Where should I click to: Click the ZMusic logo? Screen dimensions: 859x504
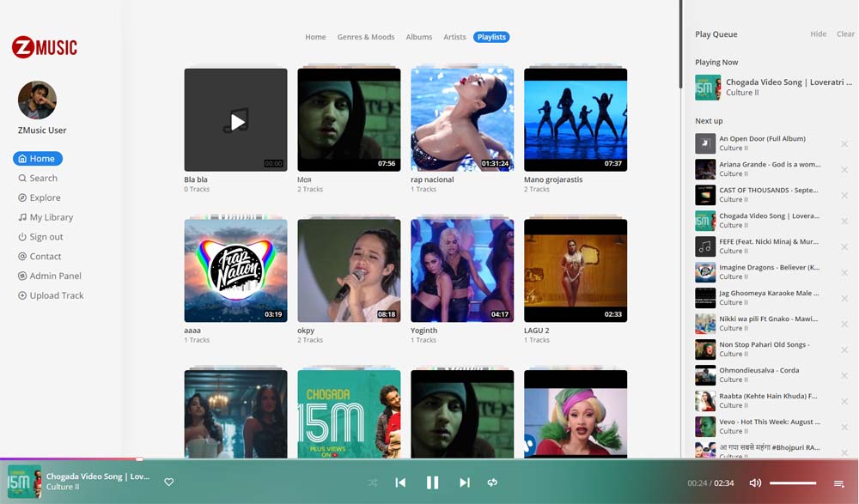point(45,47)
